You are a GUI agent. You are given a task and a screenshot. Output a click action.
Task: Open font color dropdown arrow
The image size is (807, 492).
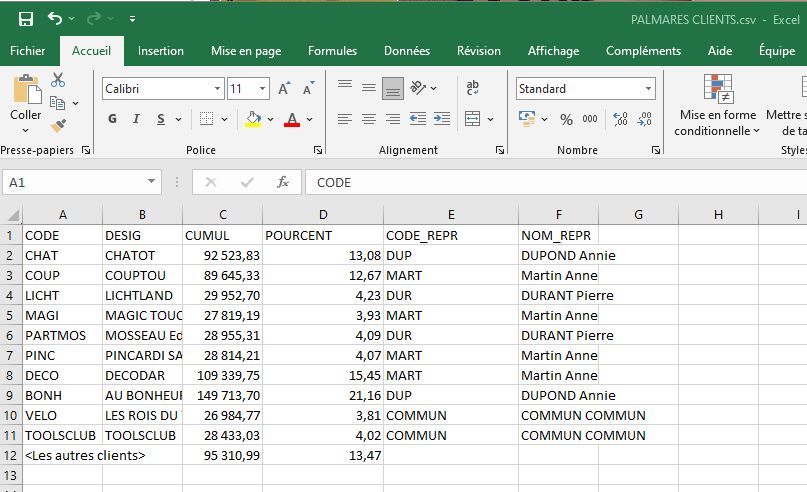309,119
